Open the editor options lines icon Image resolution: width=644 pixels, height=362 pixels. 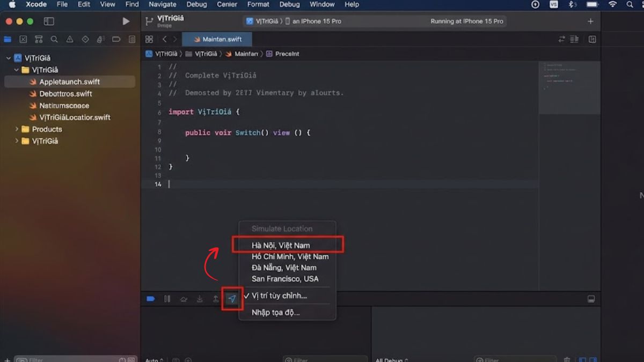pyautogui.click(x=574, y=39)
